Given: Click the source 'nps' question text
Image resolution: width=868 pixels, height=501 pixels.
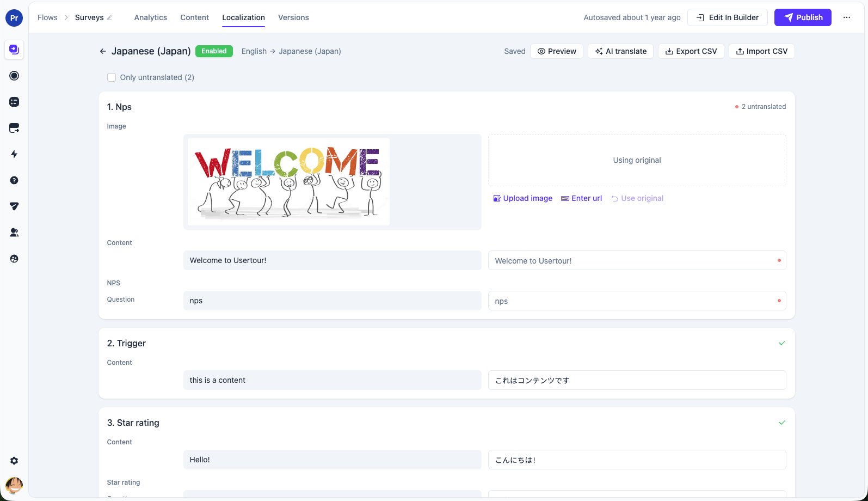Looking at the screenshot, I should [x=196, y=301].
